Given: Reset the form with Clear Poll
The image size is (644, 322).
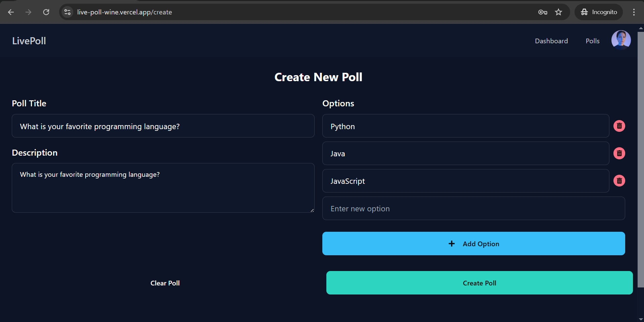Looking at the screenshot, I should tap(165, 283).
